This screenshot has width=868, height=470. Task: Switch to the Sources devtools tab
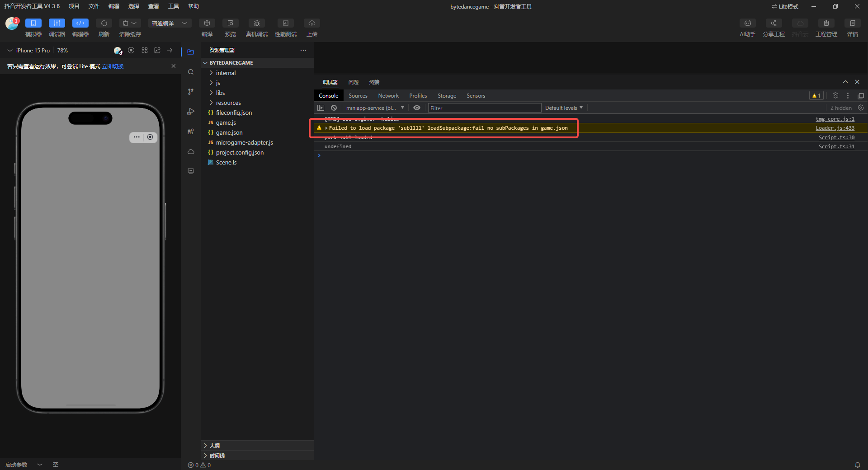point(358,96)
